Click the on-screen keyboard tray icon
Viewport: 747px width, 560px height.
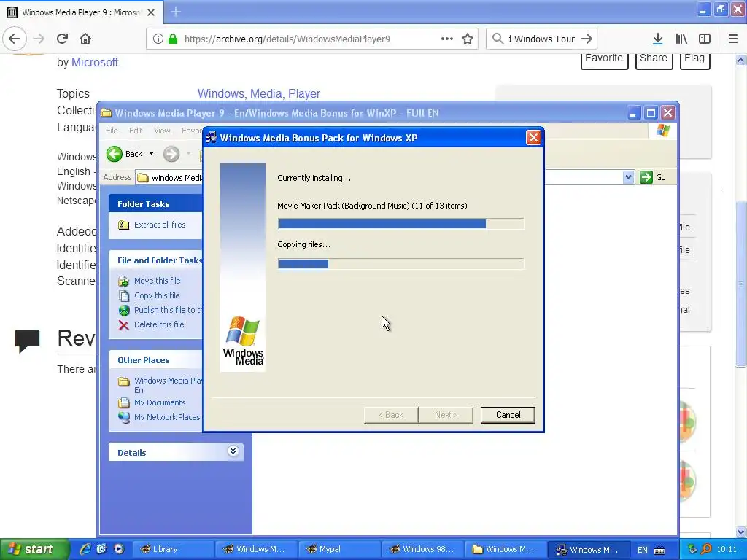(x=659, y=550)
